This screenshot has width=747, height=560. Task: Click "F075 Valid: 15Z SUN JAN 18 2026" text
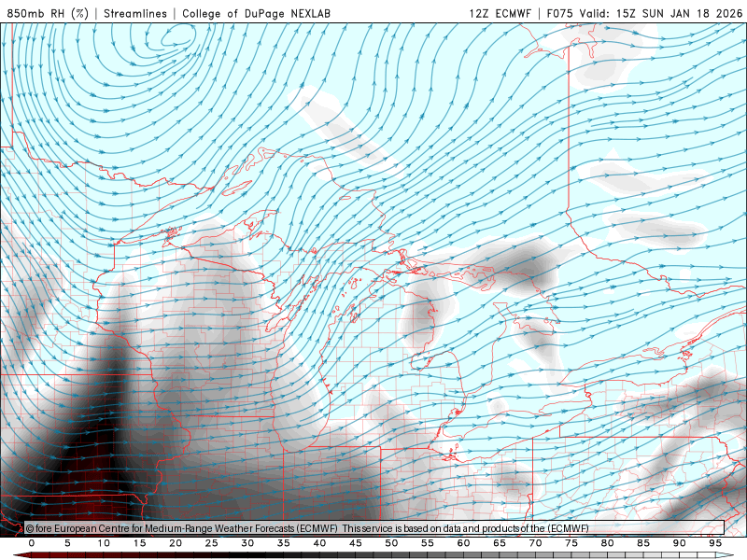pyautogui.click(x=644, y=13)
